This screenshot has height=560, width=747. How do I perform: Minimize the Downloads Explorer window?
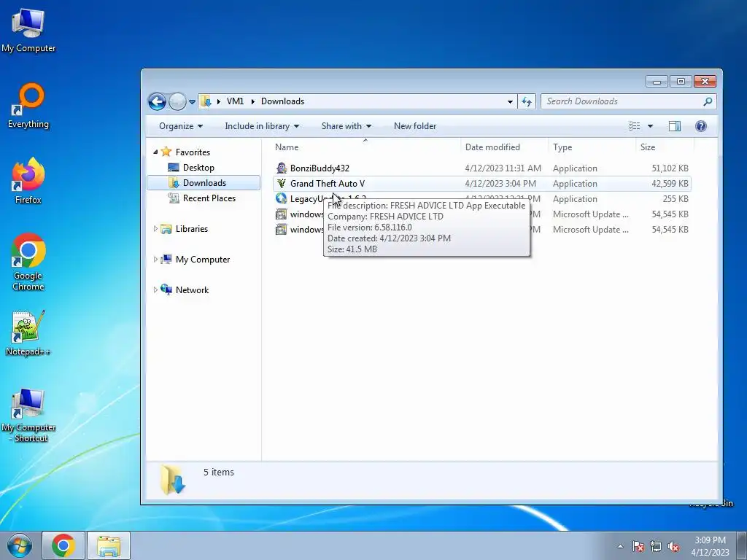pyautogui.click(x=657, y=82)
